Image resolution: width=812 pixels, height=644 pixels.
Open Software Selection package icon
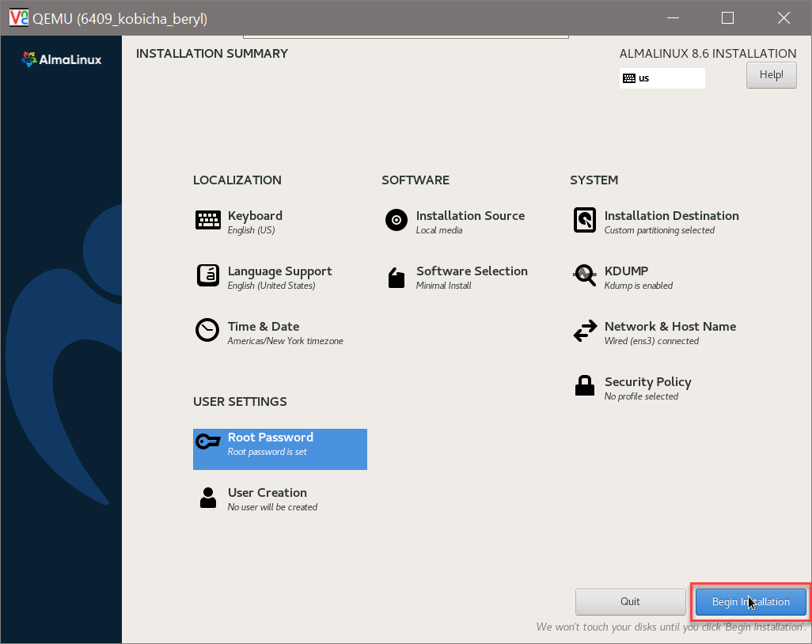[x=397, y=278]
